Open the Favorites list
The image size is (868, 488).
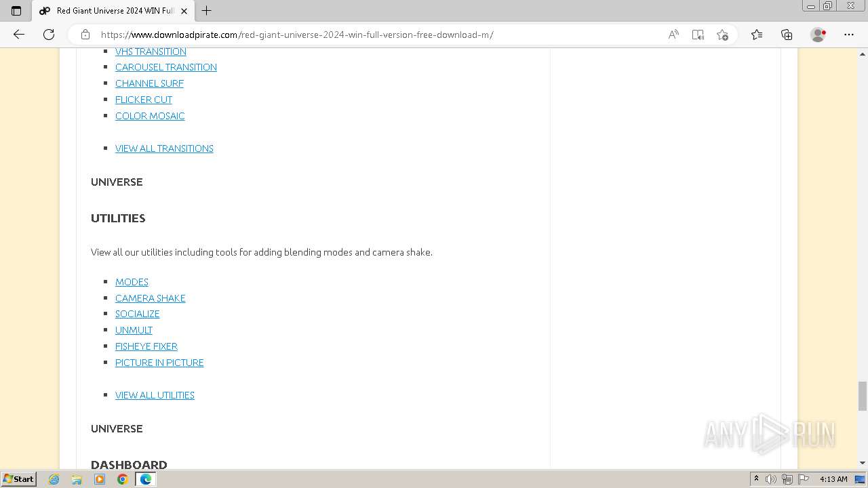pyautogui.click(x=757, y=35)
